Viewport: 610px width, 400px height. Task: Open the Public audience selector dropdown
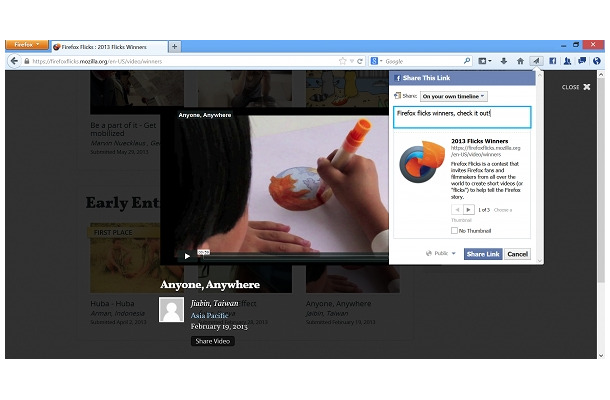[x=440, y=253]
